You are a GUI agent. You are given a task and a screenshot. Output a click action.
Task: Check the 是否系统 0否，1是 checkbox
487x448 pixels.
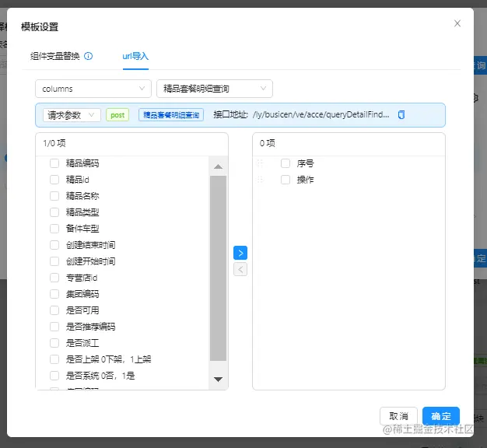(x=54, y=376)
